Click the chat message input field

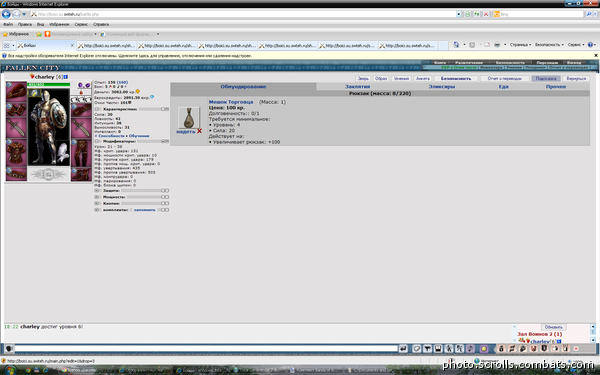click(x=206, y=349)
